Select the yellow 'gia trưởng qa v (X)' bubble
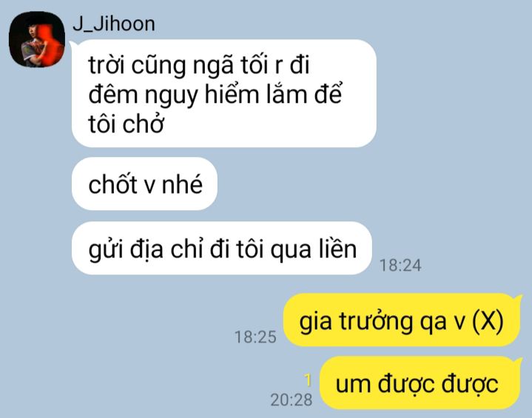Screen dimensions: 532x418 click(x=402, y=320)
